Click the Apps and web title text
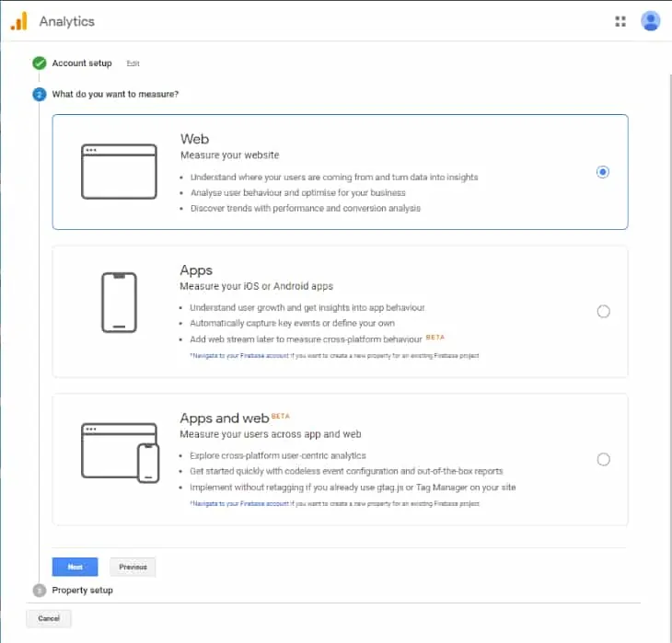 point(224,419)
